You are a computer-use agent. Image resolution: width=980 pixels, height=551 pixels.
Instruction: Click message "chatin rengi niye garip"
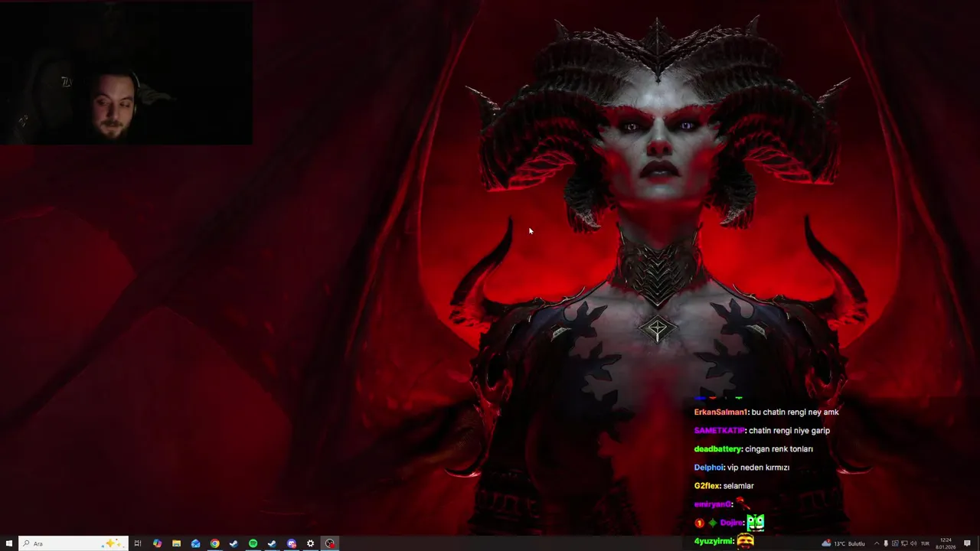pos(789,431)
